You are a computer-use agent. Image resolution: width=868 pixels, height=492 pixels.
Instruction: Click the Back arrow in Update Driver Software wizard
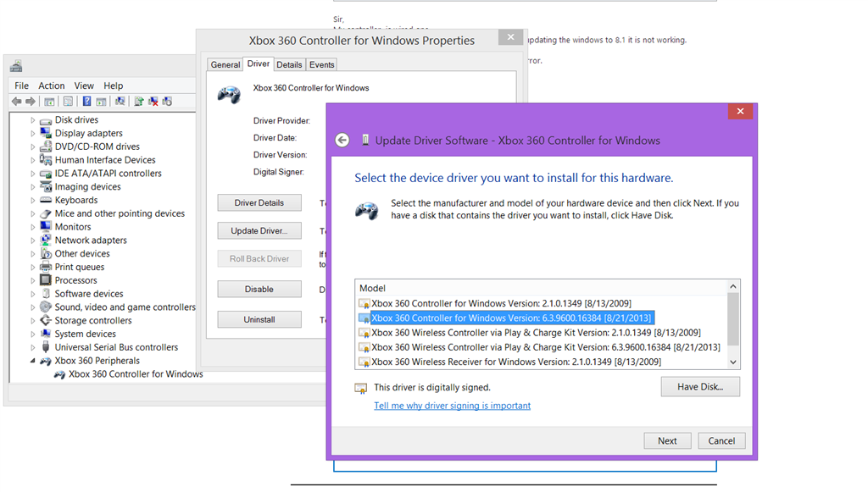[x=342, y=141]
